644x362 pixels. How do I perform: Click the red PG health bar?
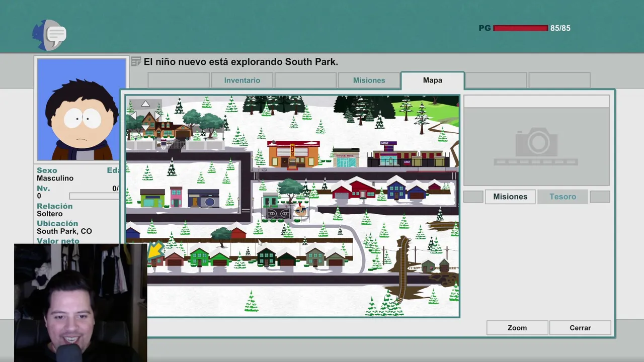(520, 28)
